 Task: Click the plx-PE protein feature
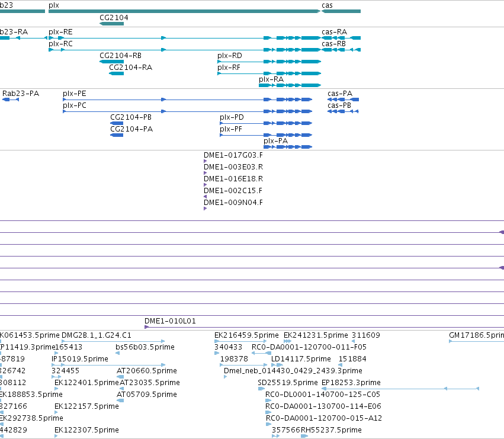(187, 100)
